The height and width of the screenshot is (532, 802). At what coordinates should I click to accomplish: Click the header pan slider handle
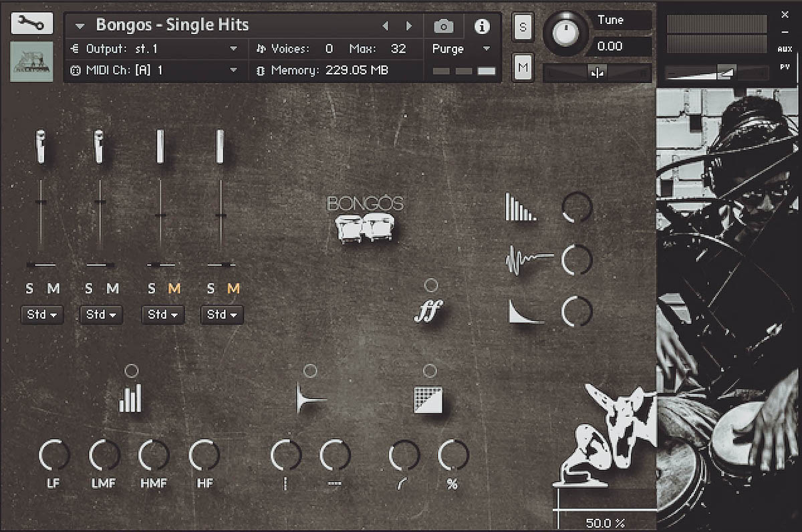pos(597,72)
